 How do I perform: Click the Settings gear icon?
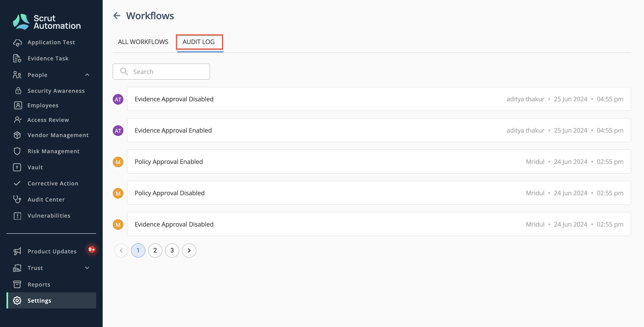click(17, 300)
